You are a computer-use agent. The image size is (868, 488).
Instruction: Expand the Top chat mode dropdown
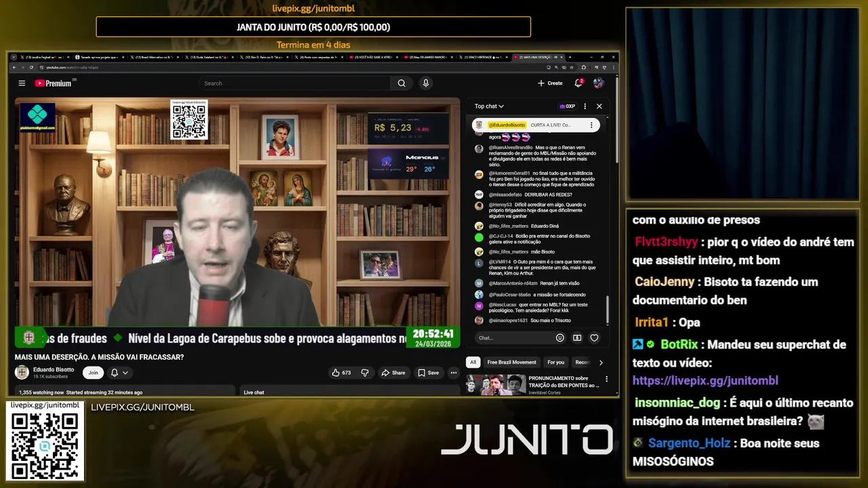coord(489,106)
